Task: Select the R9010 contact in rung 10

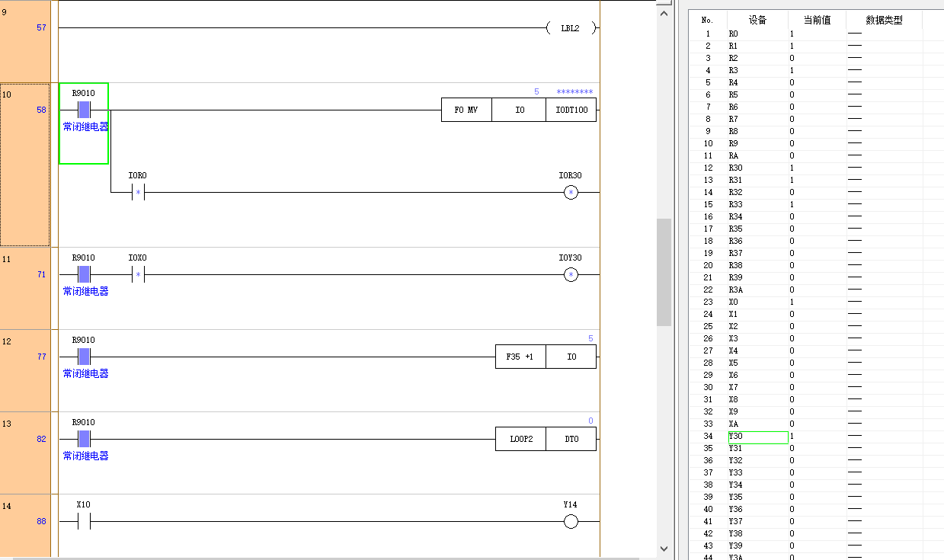Action: [84, 110]
